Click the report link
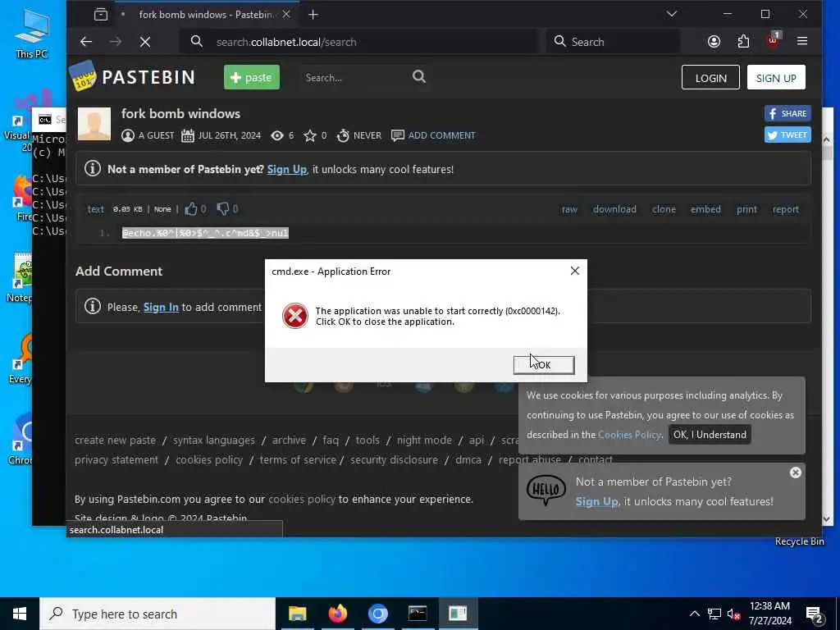The image size is (840, 630). coord(785,209)
